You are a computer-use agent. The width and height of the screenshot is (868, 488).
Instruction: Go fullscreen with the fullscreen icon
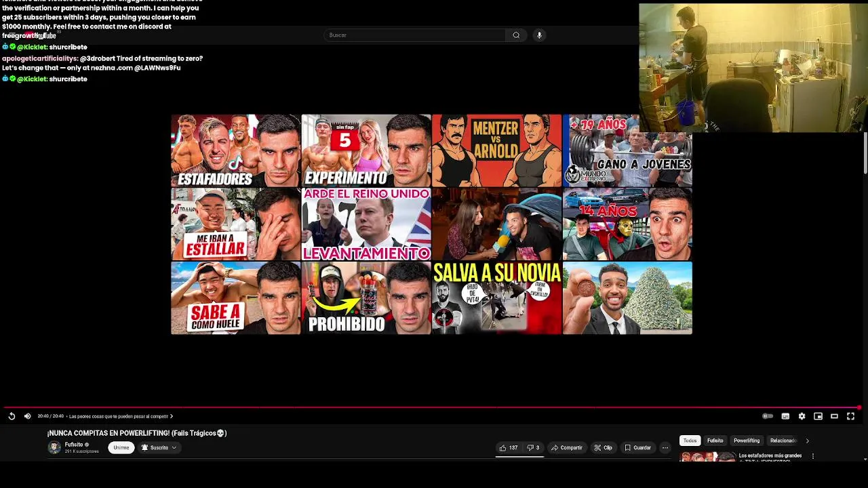(x=850, y=416)
